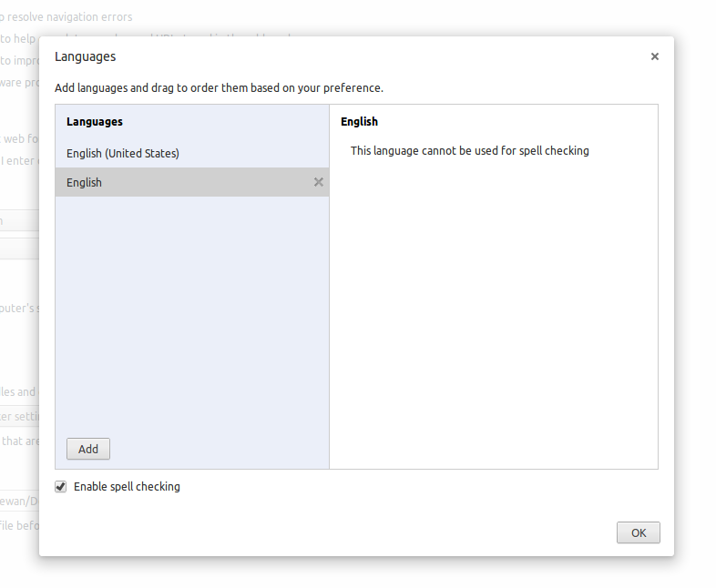The height and width of the screenshot is (588, 716).
Task: Click the Languages dialog title
Action: [86, 56]
